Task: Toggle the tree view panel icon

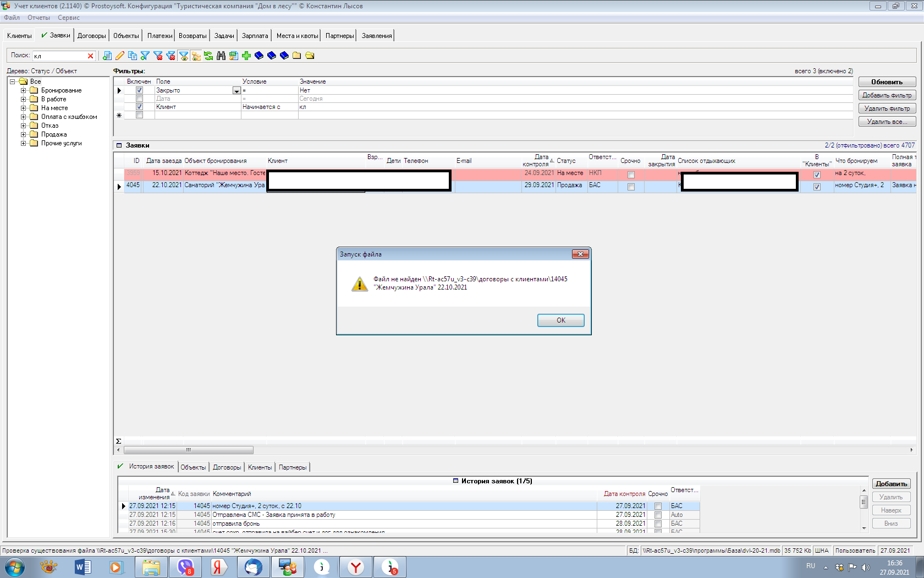Action: (196, 56)
